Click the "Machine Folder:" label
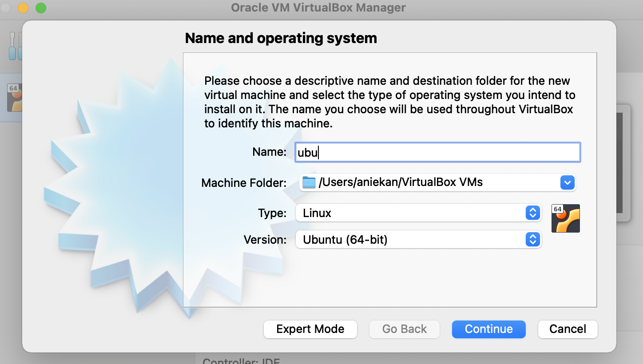The height and width of the screenshot is (364, 643). 244,183
